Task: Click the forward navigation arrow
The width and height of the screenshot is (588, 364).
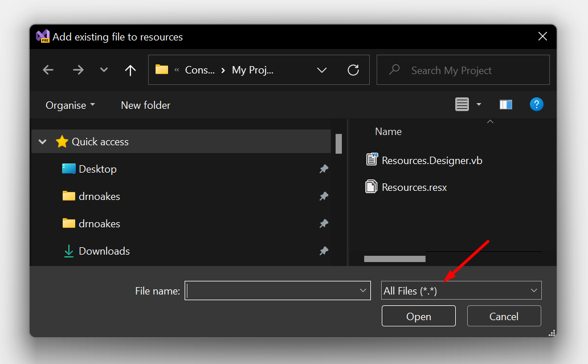Action: (x=78, y=69)
